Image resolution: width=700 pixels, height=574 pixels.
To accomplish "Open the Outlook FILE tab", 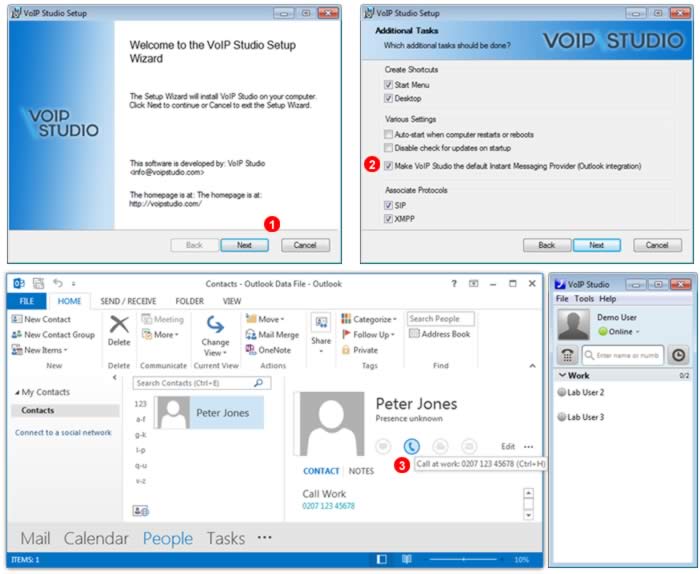I will [x=27, y=301].
